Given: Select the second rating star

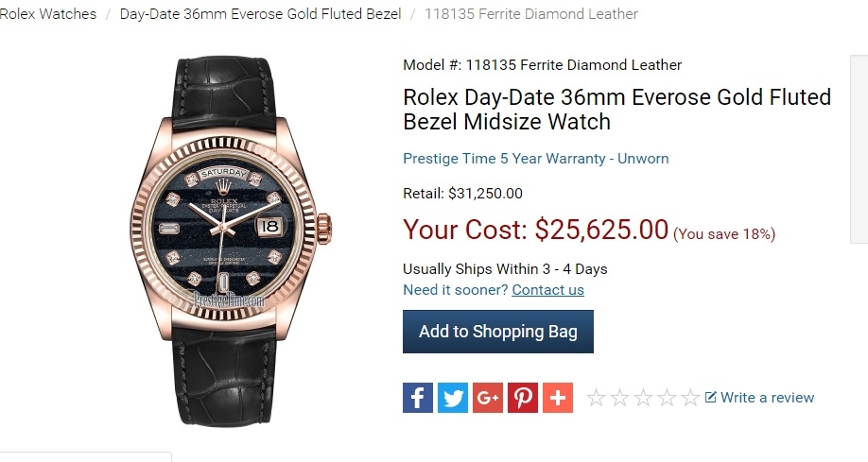Looking at the screenshot, I should (619, 398).
